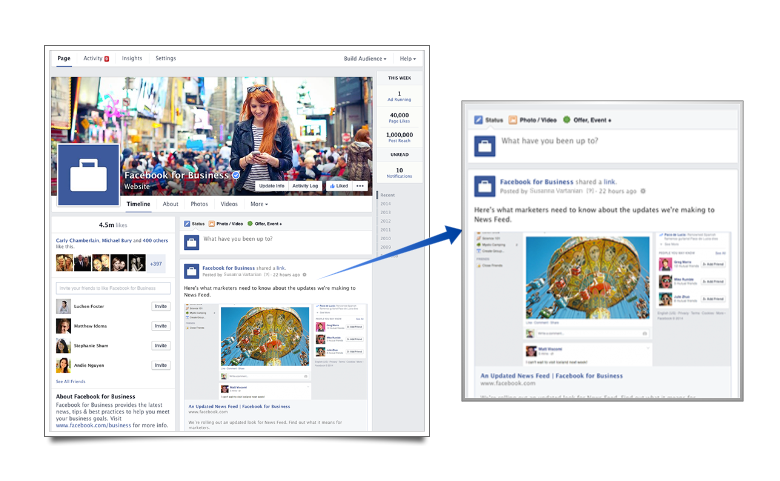Click the Update Info button
Image resolution: width=780 pixels, height=481 pixels.
pyautogui.click(x=271, y=186)
